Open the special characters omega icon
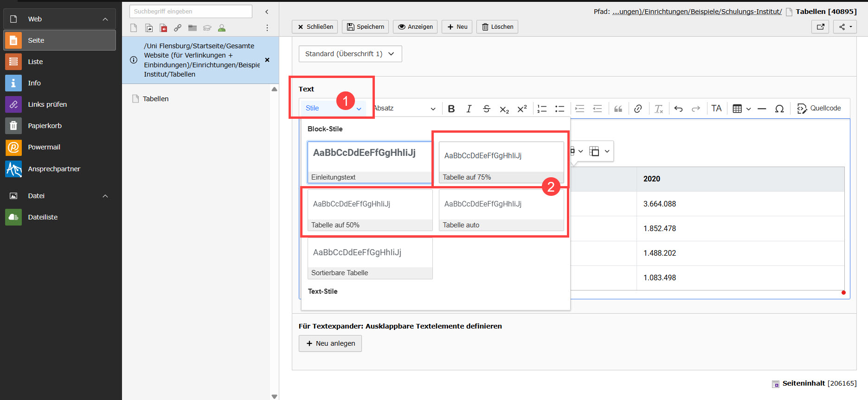Image resolution: width=868 pixels, height=400 pixels. (x=779, y=109)
